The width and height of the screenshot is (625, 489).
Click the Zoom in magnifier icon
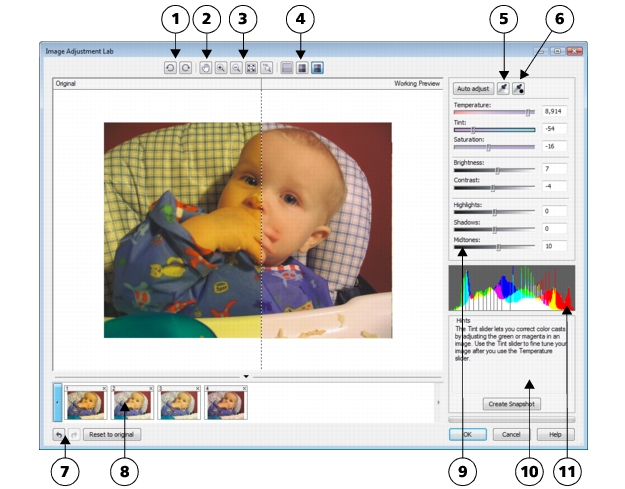(221, 68)
